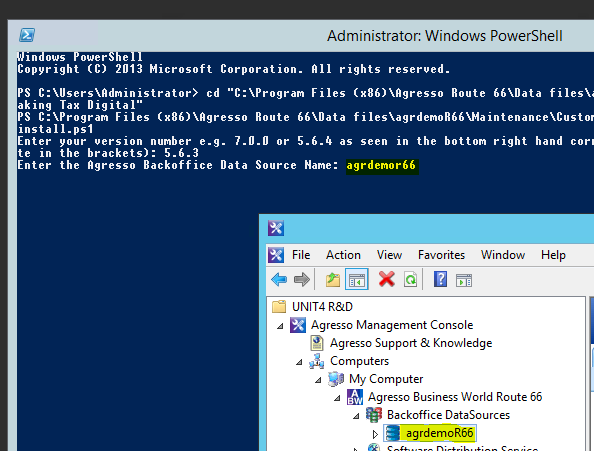The height and width of the screenshot is (451, 594).
Task: Select Agresso Management Console node
Action: click(392, 325)
